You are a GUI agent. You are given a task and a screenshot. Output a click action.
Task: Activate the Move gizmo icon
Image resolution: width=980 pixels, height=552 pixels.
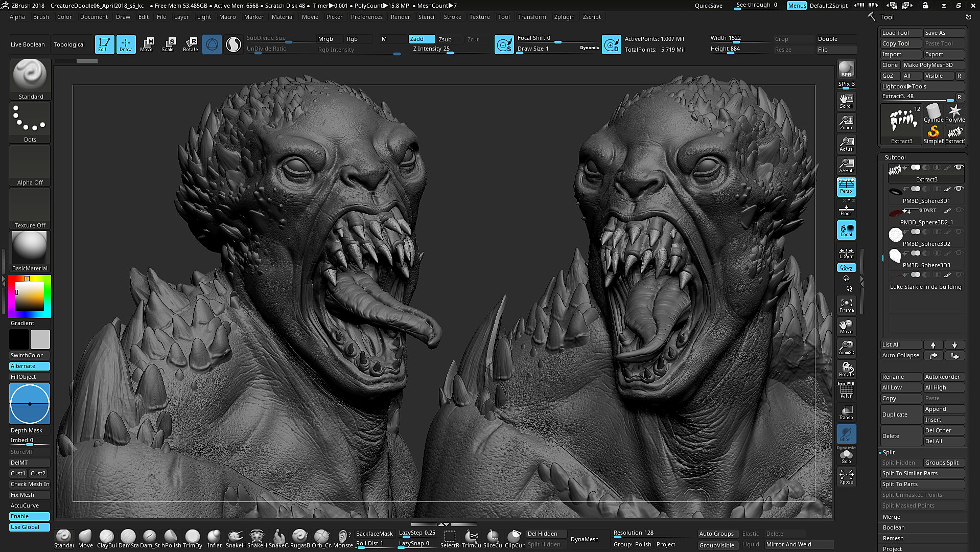click(x=147, y=44)
